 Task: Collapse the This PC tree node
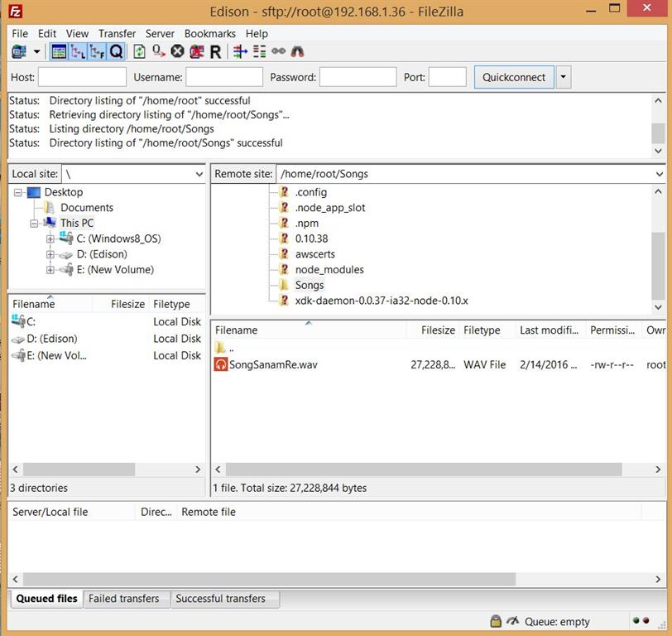(35, 223)
